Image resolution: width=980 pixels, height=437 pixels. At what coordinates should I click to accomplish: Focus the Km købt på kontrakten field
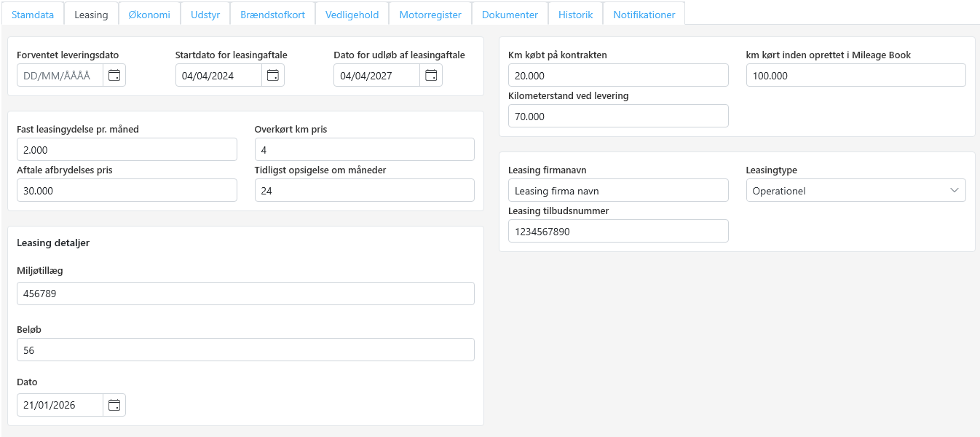coord(618,75)
